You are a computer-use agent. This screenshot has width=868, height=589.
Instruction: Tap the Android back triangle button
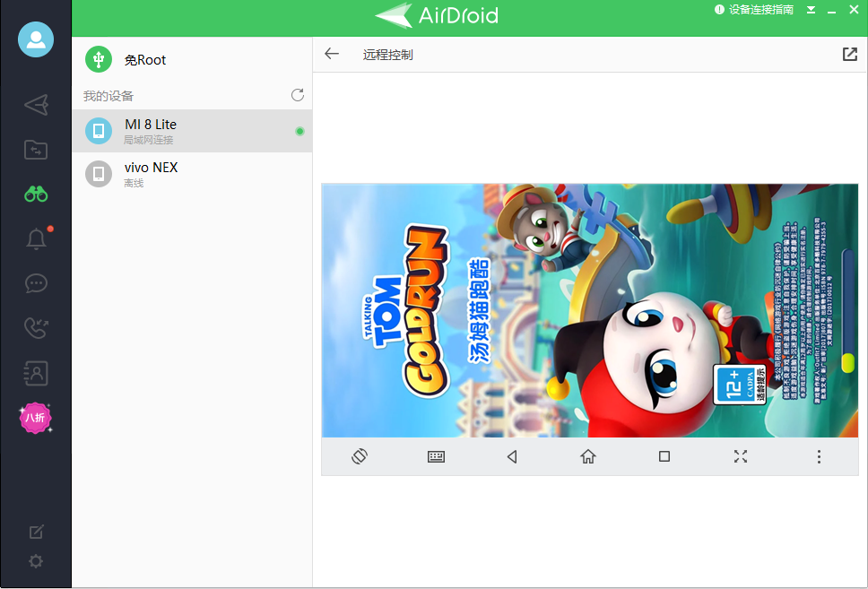coord(512,456)
